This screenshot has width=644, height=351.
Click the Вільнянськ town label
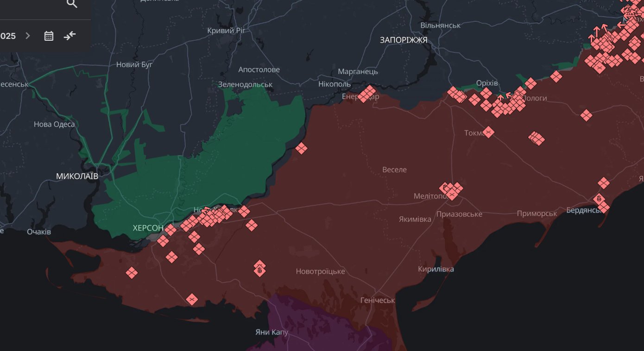(440, 25)
